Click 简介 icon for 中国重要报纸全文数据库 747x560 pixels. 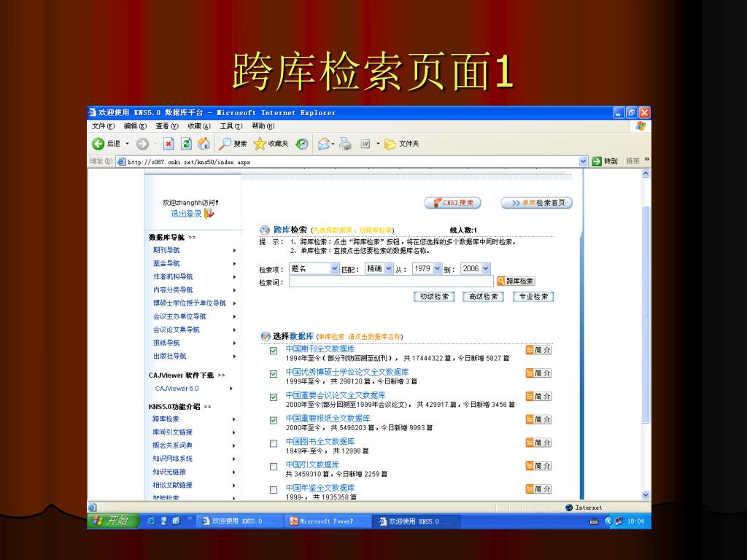pos(538,419)
